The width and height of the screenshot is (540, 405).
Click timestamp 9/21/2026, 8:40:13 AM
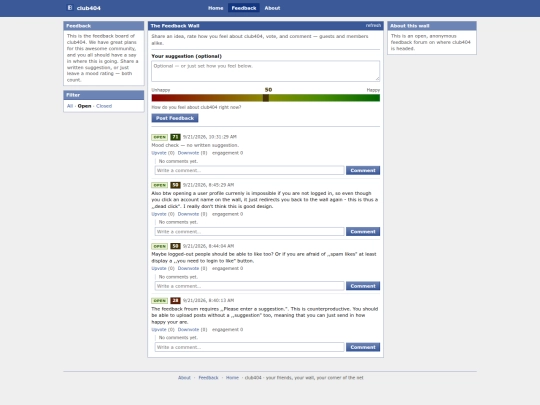coord(208,301)
